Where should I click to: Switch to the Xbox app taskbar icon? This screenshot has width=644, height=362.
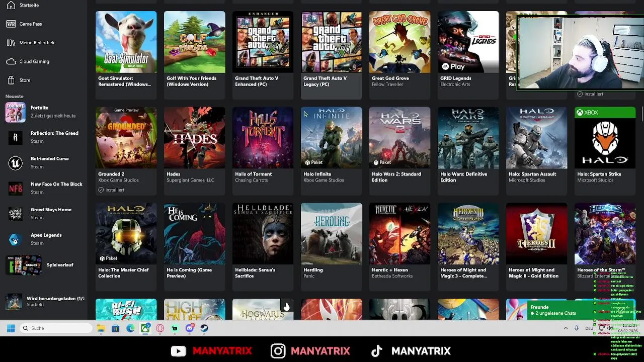(145, 328)
